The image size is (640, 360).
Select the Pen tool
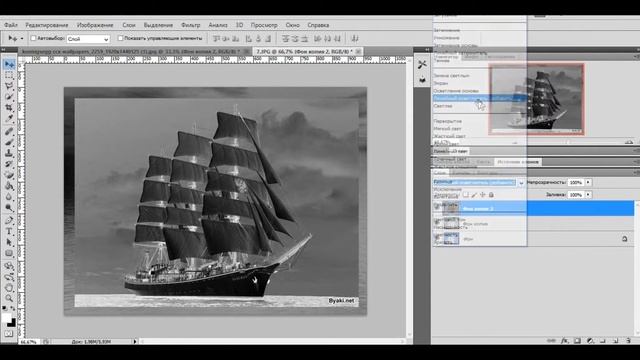click(x=9, y=220)
